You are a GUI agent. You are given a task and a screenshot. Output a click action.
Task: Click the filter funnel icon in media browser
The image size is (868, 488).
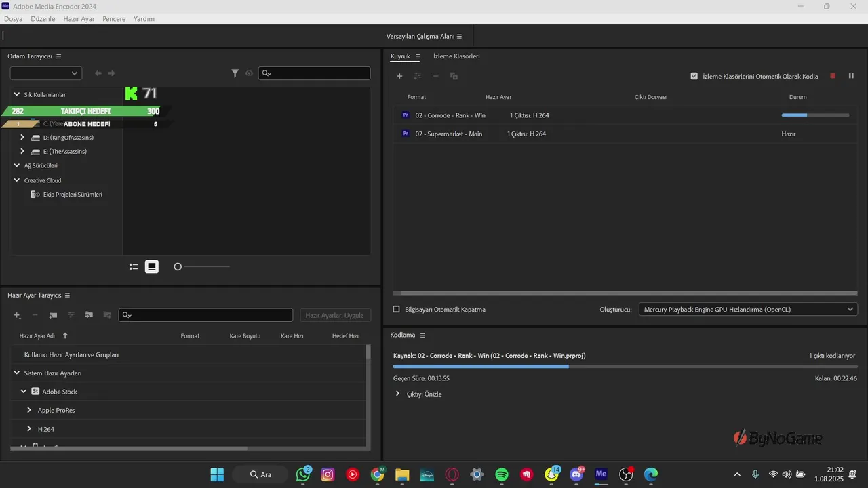[235, 73]
